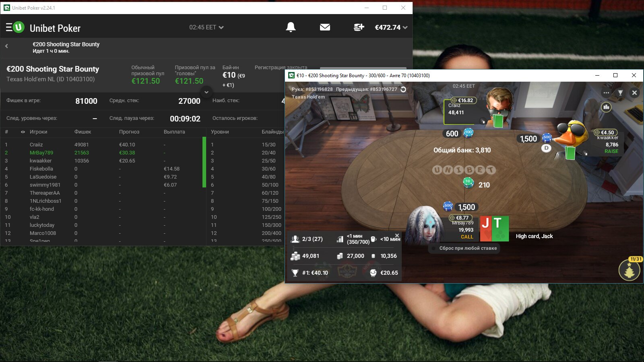The width and height of the screenshot is (644, 362).
Task: Select the highlighted MrBay789 player row
Action: point(103,152)
